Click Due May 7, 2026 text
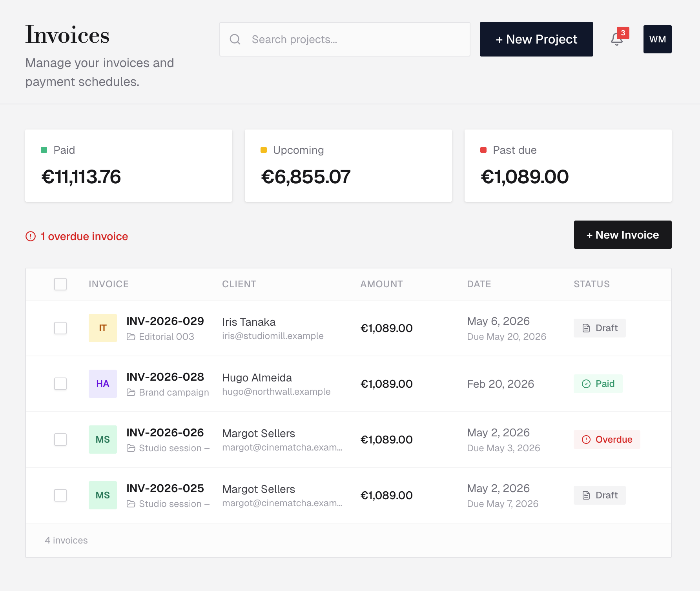 pos(503,504)
